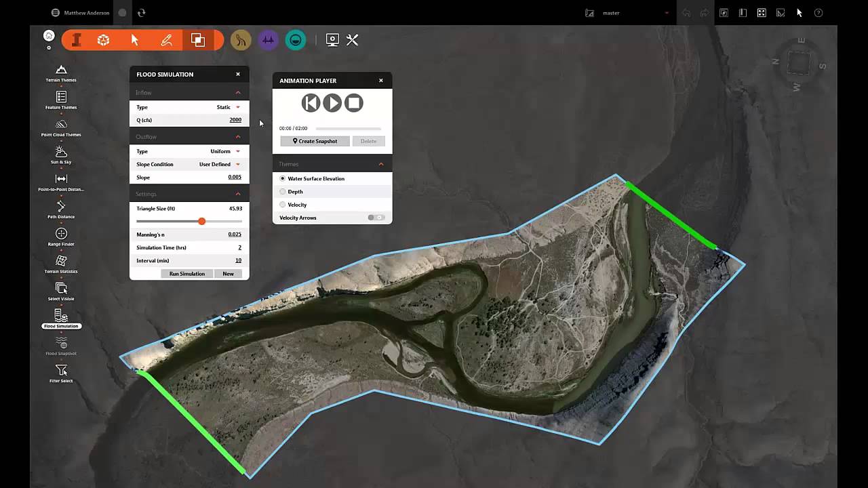This screenshot has height=488, width=868.
Task: Click the Manning's n value 0.025
Action: tap(235, 235)
